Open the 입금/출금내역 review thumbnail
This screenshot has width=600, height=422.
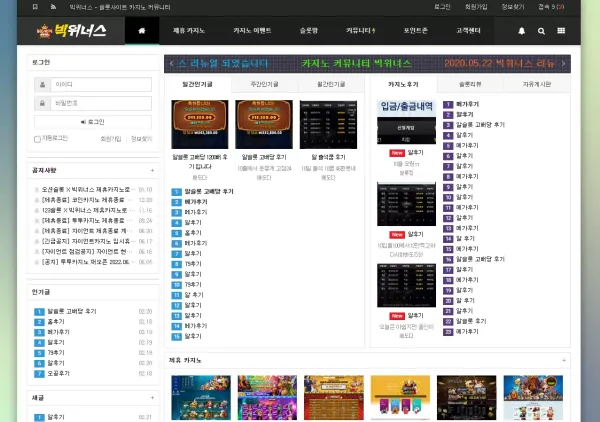406,122
